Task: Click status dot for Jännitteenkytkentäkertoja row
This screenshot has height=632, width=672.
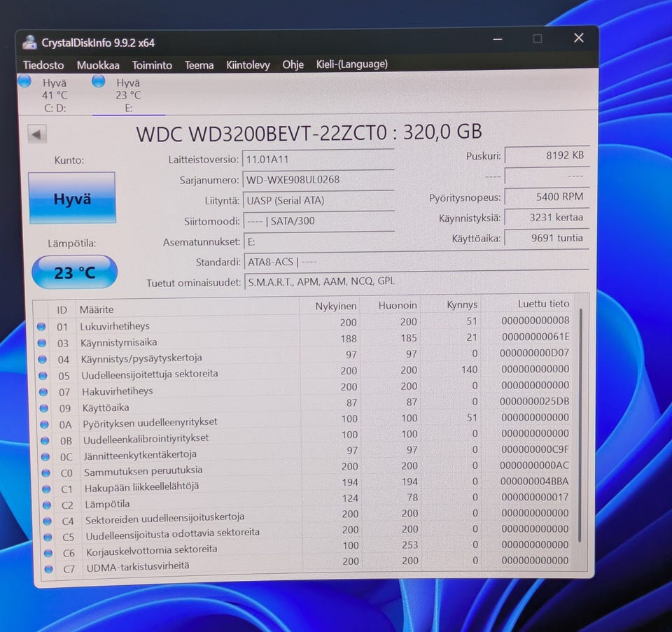Action: point(45,457)
